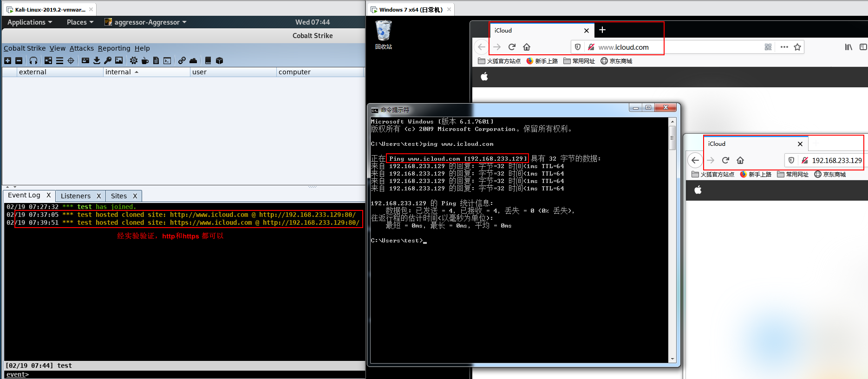The image size is (868, 379).
Task: Switch to the pivot graph view icon
Action: point(48,60)
